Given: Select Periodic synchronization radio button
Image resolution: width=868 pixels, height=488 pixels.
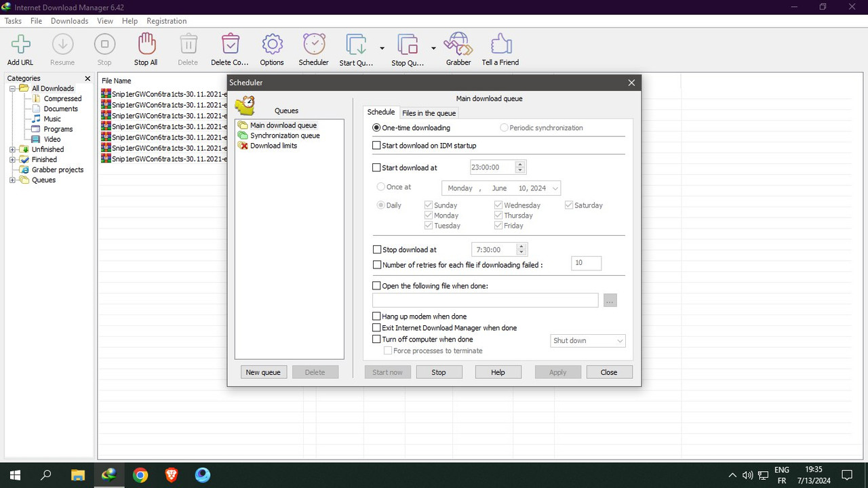Looking at the screenshot, I should 504,127.
